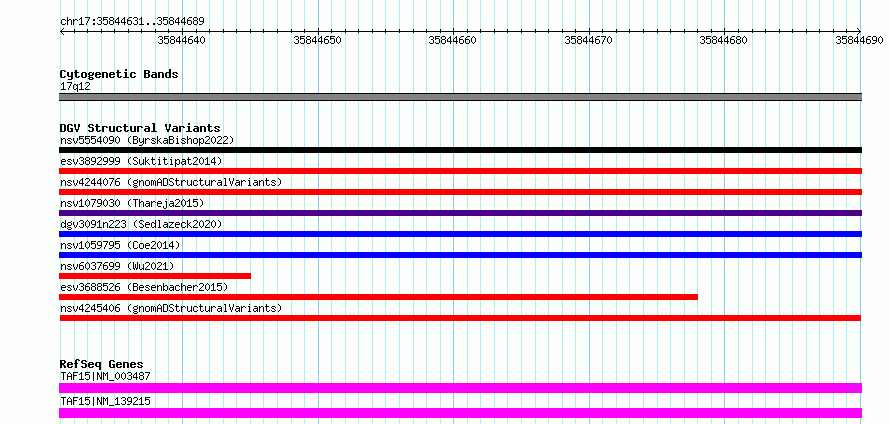This screenshot has width=890, height=424.
Task: Open the esv3892999 (Suktitipat2014) label
Action: [x=141, y=161]
